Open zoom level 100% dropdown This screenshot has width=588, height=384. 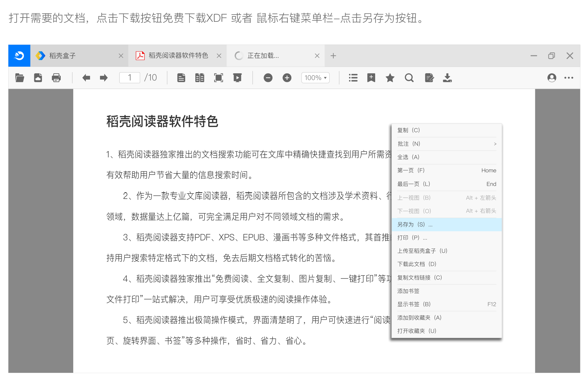point(315,78)
